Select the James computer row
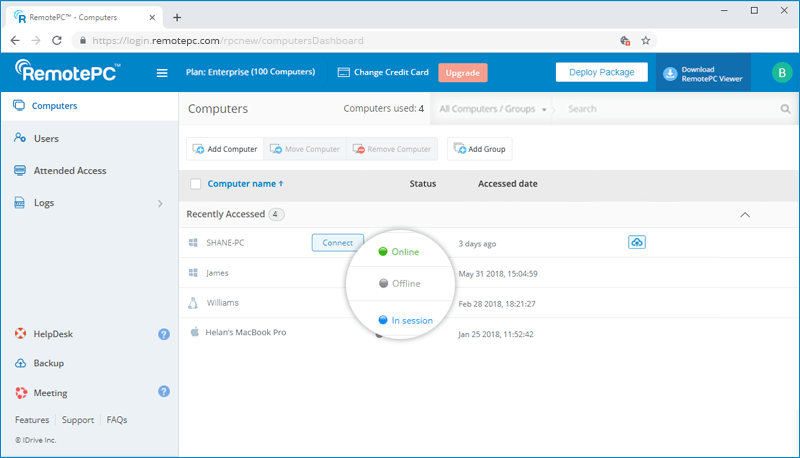 (489, 273)
